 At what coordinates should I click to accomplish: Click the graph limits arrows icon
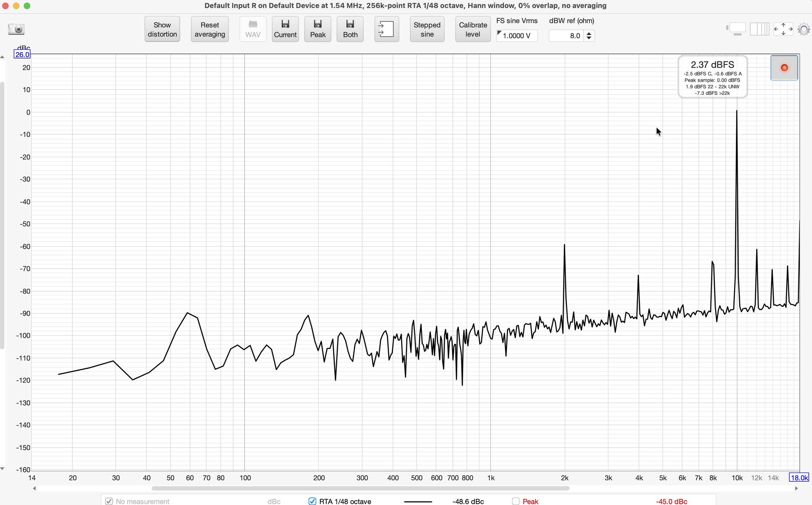tap(783, 29)
